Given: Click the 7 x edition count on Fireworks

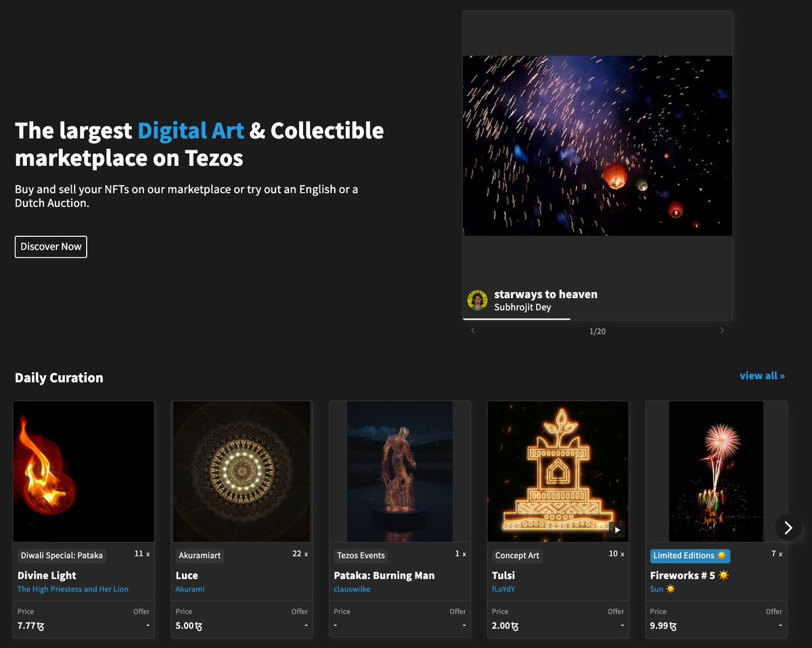Looking at the screenshot, I should pyautogui.click(x=777, y=554).
